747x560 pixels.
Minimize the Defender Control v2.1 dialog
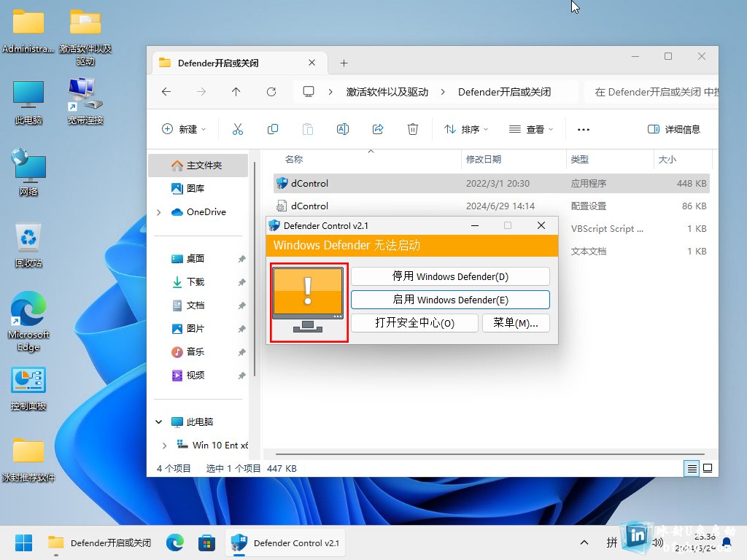[x=475, y=226]
